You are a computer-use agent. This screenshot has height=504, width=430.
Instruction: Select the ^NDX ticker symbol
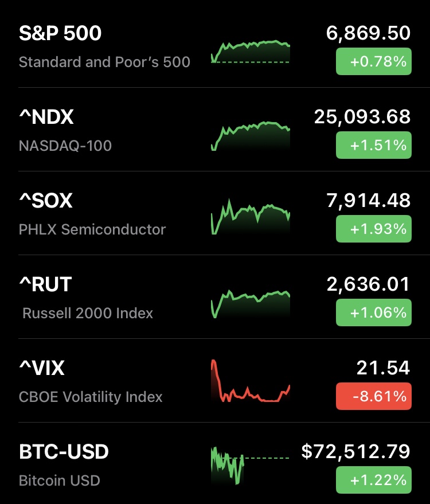46,117
